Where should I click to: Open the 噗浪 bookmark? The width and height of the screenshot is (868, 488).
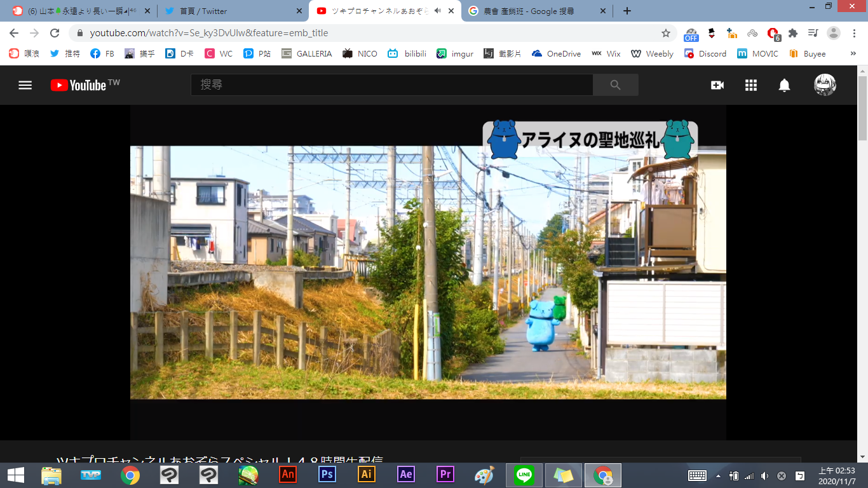(x=24, y=54)
